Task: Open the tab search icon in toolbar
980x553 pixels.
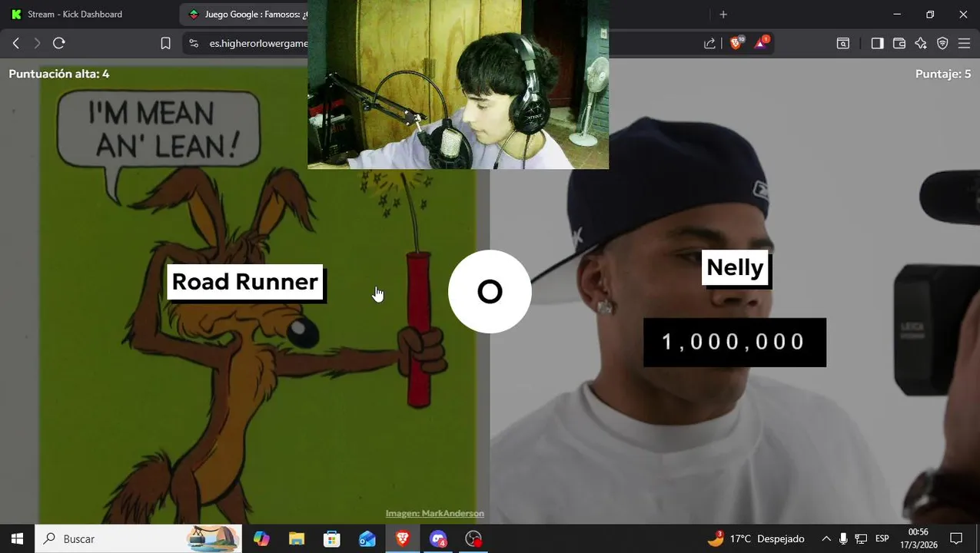Action: tap(843, 44)
